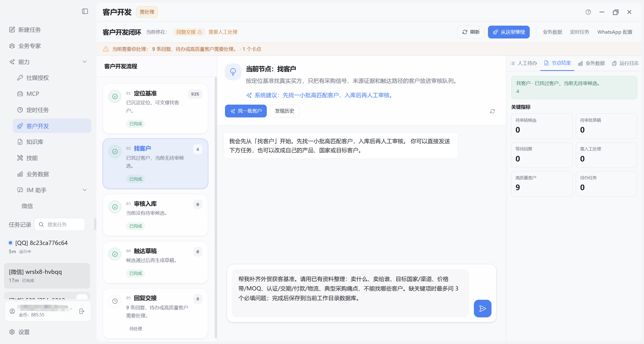644x344 pixels.
Task: Click the 需处理 status badge
Action: 147,12
